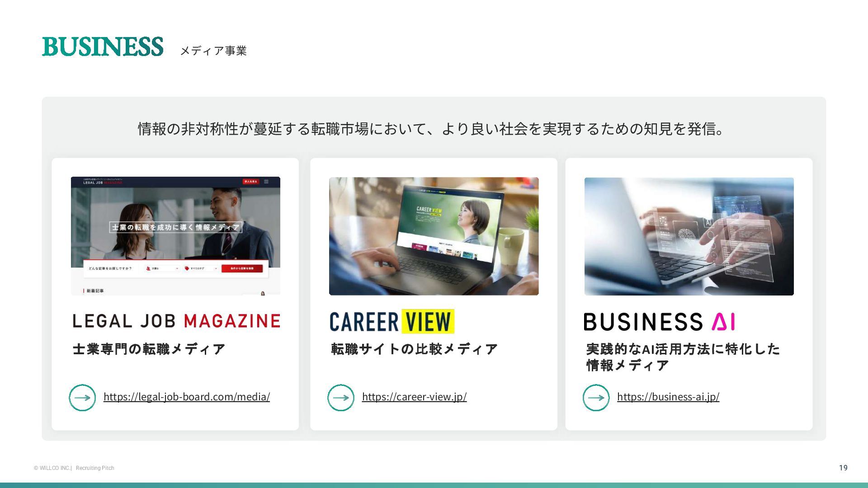Image resolution: width=868 pixels, height=488 pixels.
Task: Click the arrow icon beside business-ai link
Action: (x=596, y=398)
